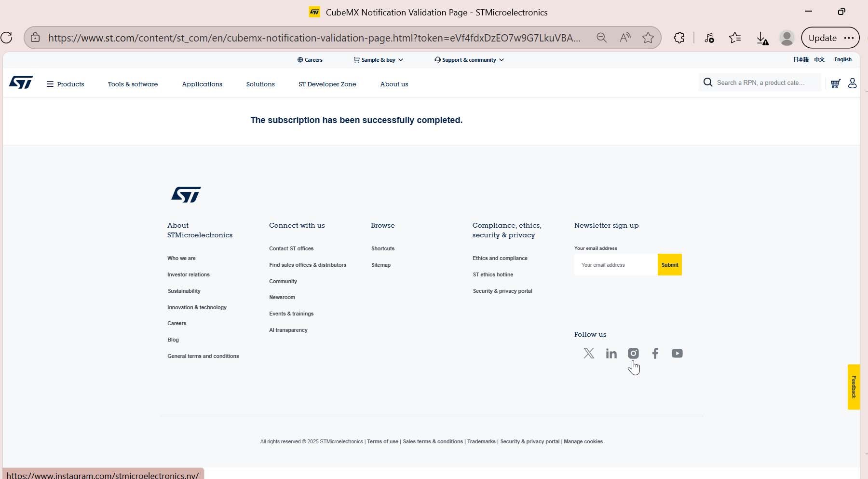Open the Careers link in top bar
The image size is (868, 479).
coord(310,60)
